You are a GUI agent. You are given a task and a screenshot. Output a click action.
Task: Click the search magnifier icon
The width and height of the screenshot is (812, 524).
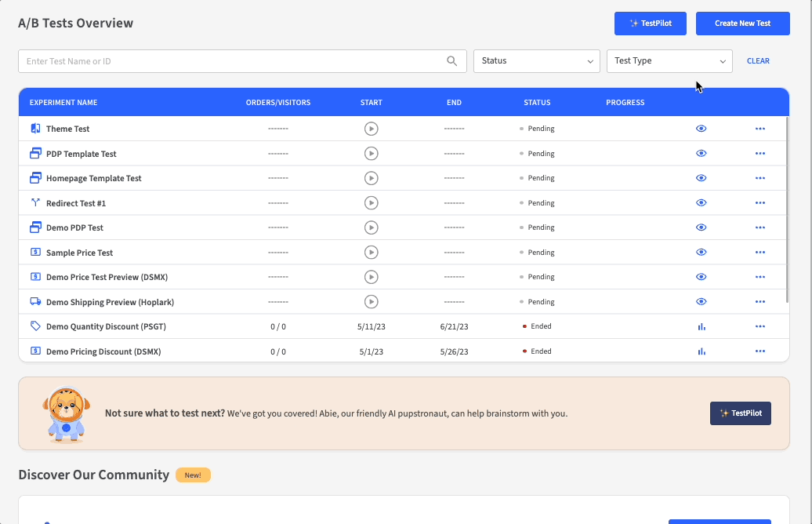[451, 61]
